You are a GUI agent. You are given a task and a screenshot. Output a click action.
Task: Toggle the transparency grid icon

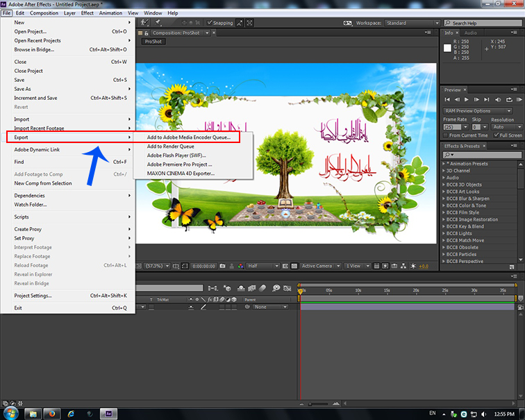[294, 266]
